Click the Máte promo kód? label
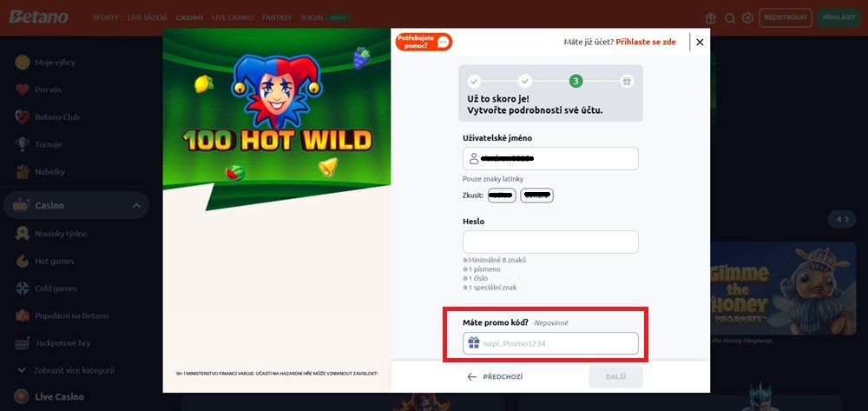Viewport: 868px width, 411px height. [x=496, y=322]
